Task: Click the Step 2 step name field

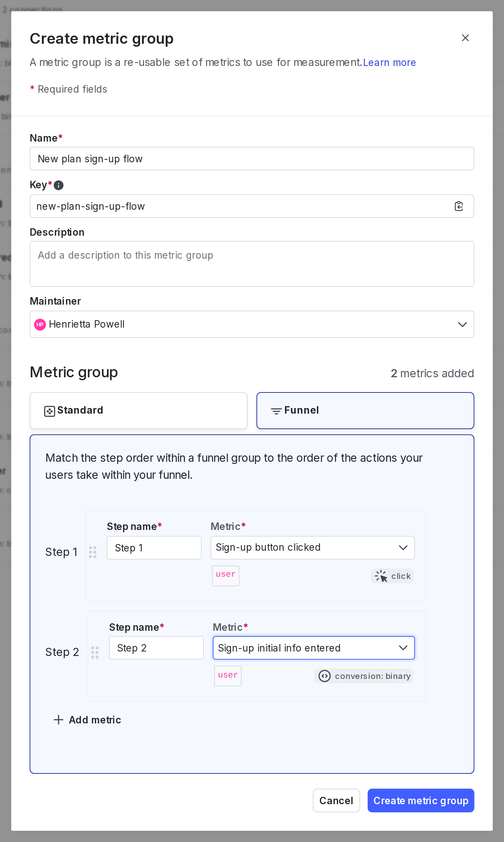Action: tap(156, 648)
